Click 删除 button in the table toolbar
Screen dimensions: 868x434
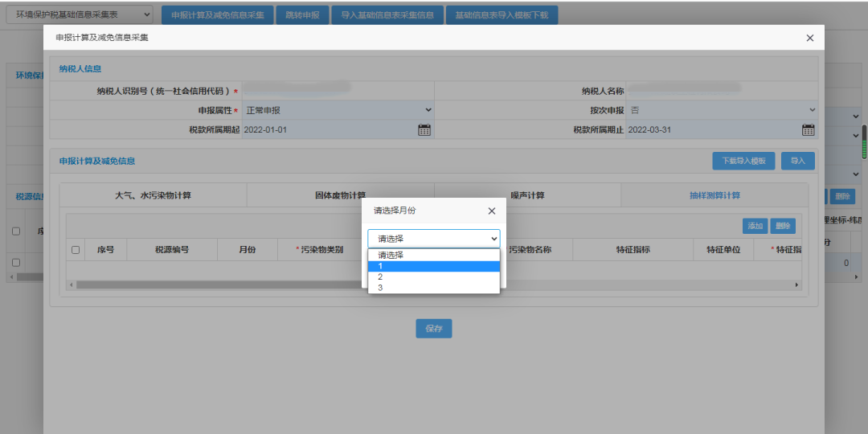[x=784, y=226]
